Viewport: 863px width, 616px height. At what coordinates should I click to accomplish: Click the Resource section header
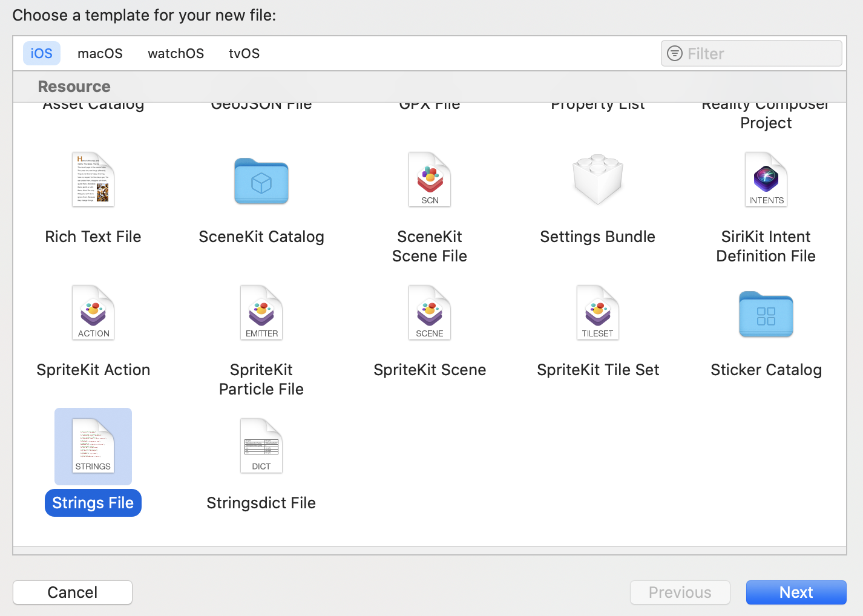[x=74, y=87]
